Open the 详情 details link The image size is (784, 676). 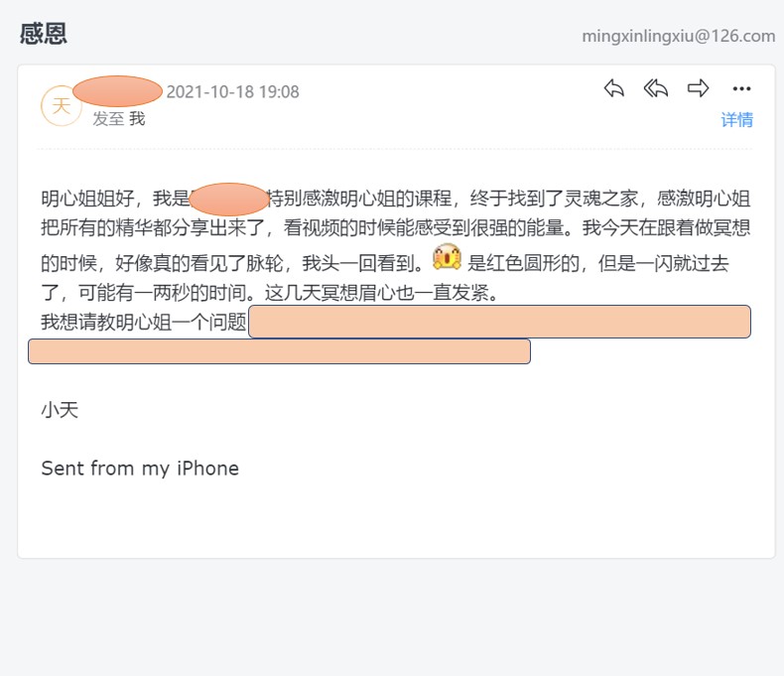tap(736, 120)
